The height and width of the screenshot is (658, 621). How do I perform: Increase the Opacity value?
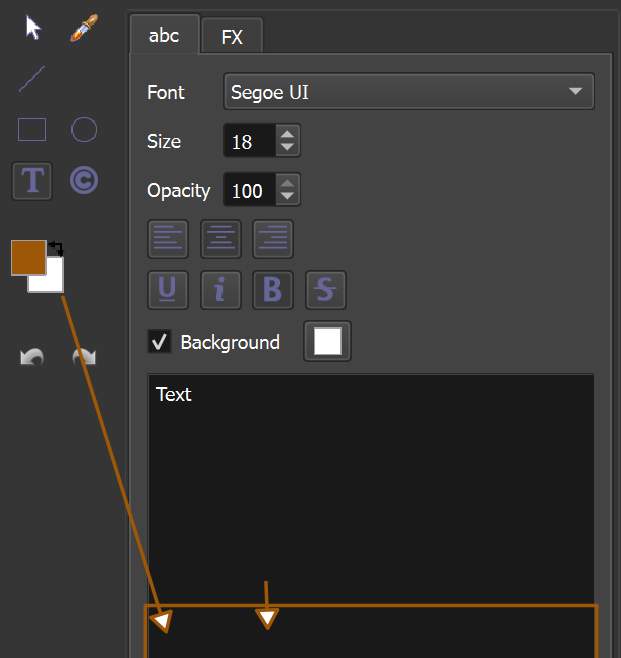(287, 183)
